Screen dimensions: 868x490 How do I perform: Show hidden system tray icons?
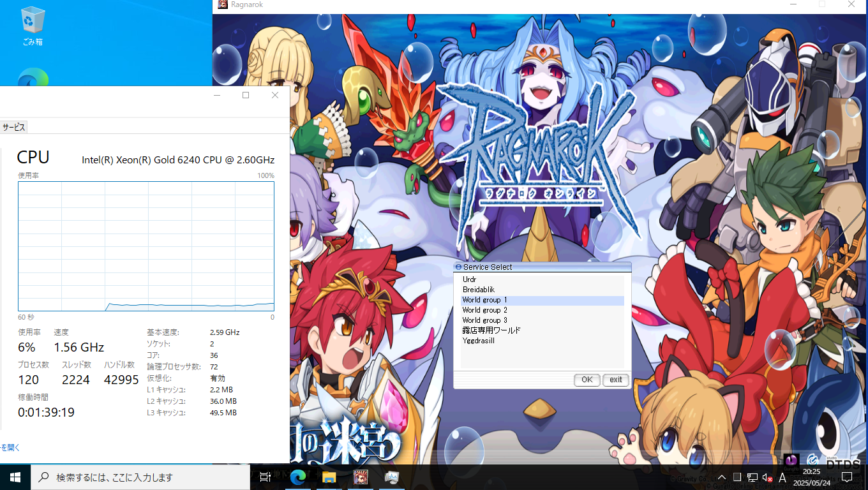click(722, 477)
